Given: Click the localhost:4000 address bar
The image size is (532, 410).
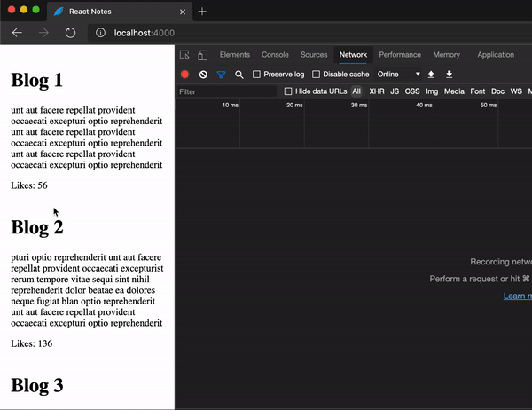Looking at the screenshot, I should click(x=309, y=33).
